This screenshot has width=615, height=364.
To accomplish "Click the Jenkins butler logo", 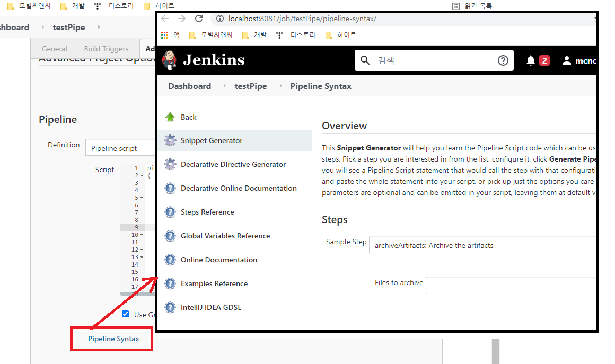I will coord(170,60).
